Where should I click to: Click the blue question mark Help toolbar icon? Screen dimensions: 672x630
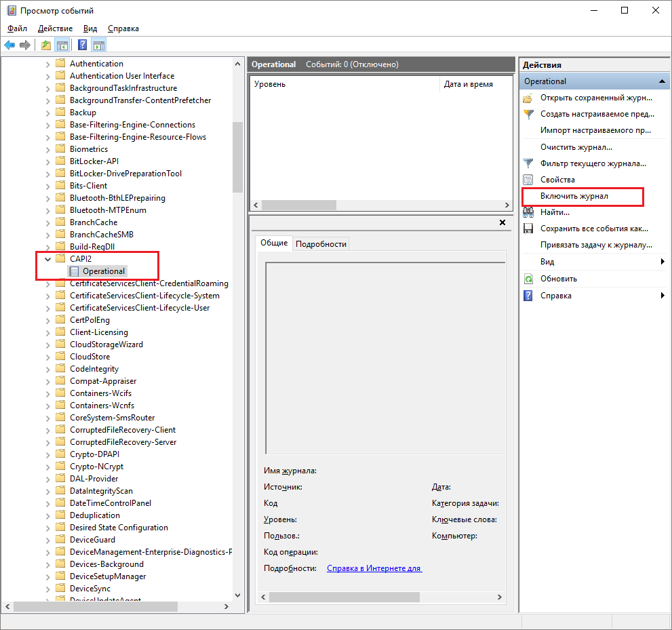(82, 45)
